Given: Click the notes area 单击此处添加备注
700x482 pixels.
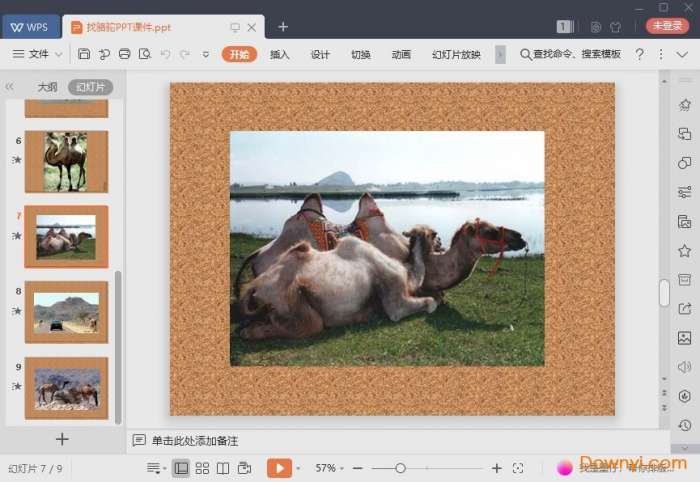Looking at the screenshot, I should (x=195, y=441).
